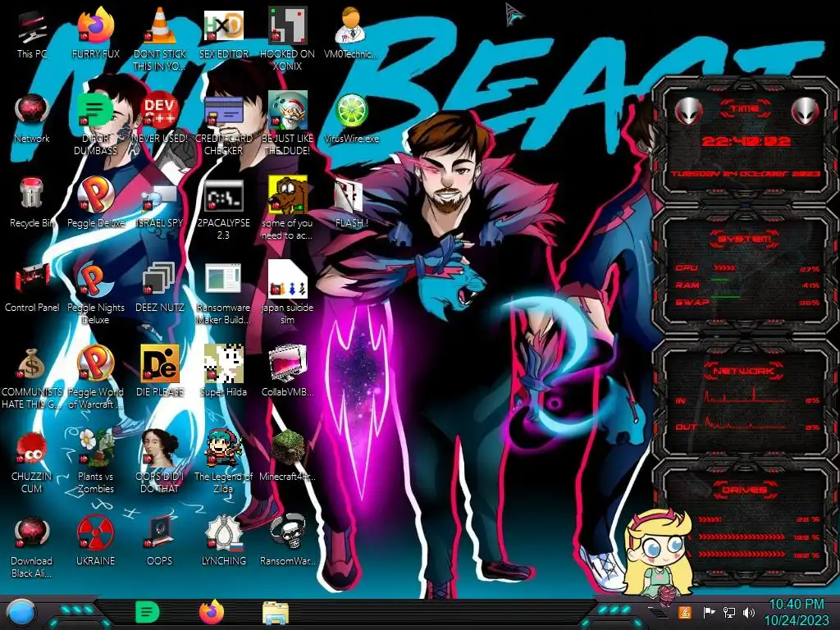The height and width of the screenshot is (630, 840).
Task: Click the date line under the widget clock
Action: click(746, 174)
